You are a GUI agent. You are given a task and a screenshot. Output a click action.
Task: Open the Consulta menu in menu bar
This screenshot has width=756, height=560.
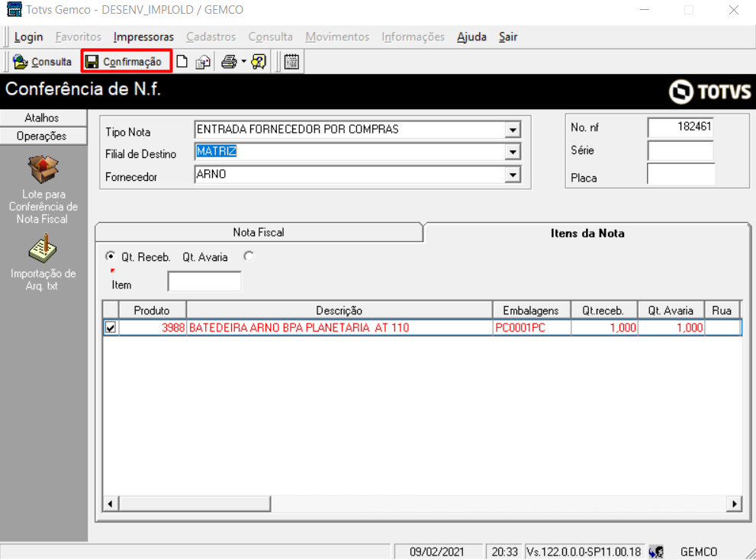[x=271, y=37]
